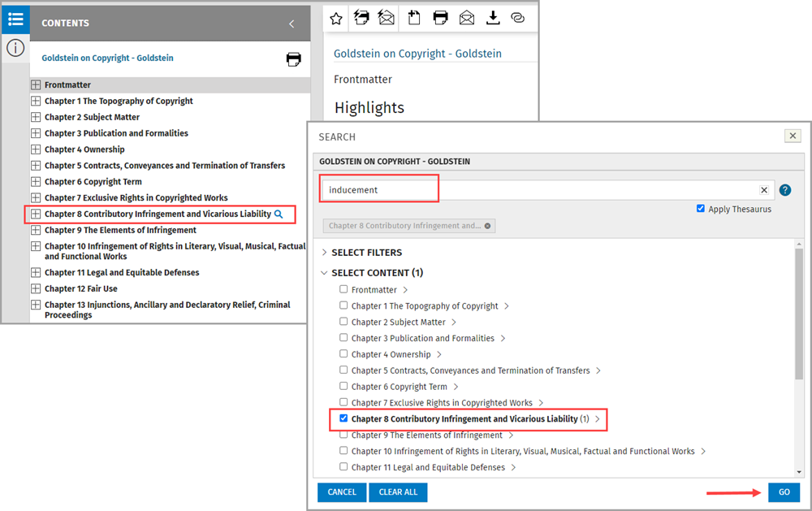Expand Chapter 12 Fair Use tree node
This screenshot has height=511, width=812.
36,288
